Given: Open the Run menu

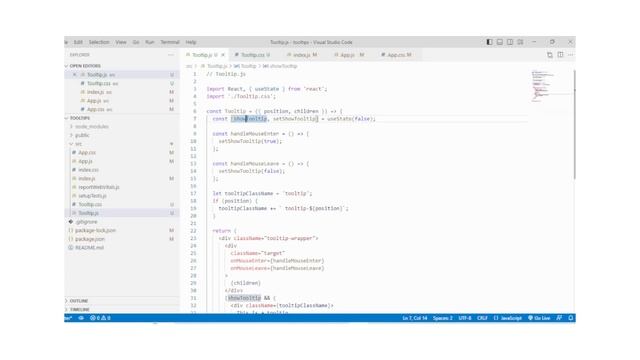Looking at the screenshot, I should tap(150, 42).
